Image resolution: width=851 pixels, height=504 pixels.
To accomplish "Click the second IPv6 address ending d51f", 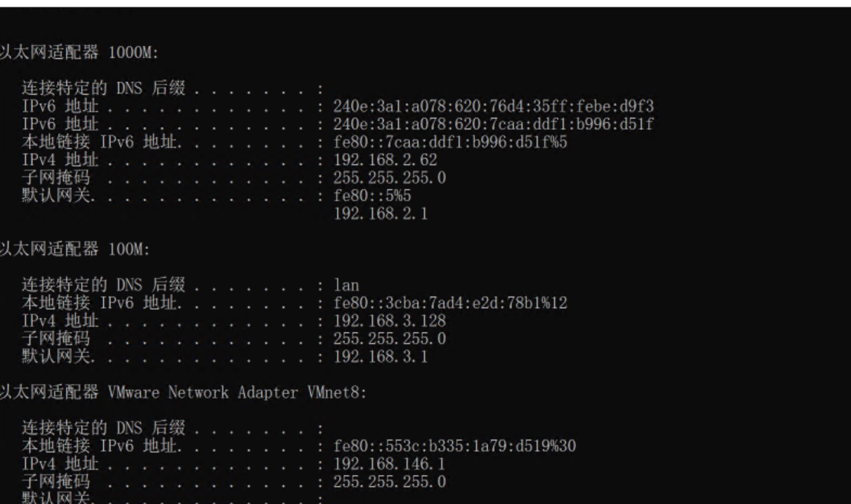I will (493, 124).
